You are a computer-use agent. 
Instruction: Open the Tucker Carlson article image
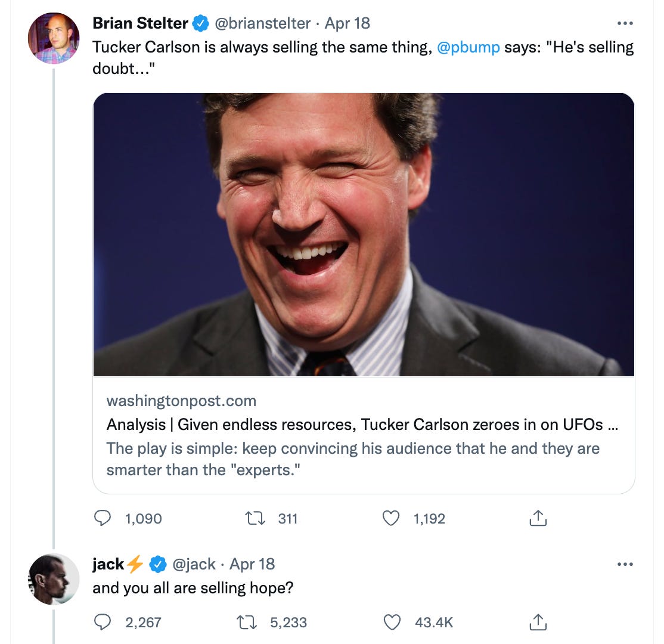pos(364,234)
